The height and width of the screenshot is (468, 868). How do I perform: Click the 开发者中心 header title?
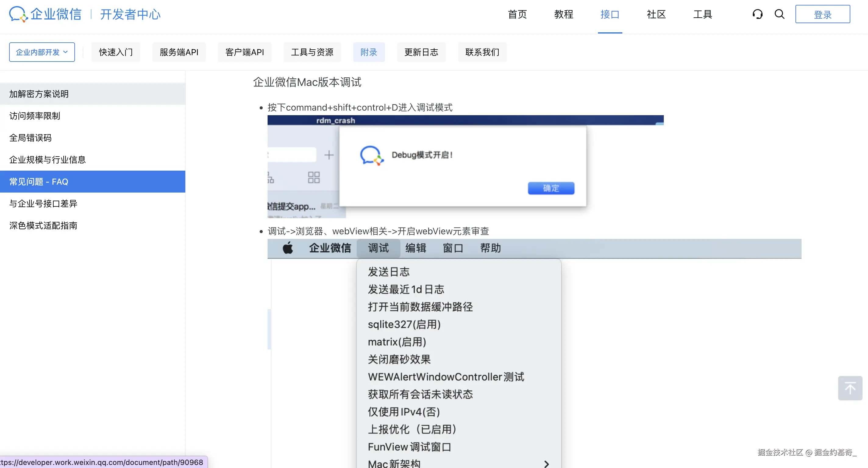point(130,15)
